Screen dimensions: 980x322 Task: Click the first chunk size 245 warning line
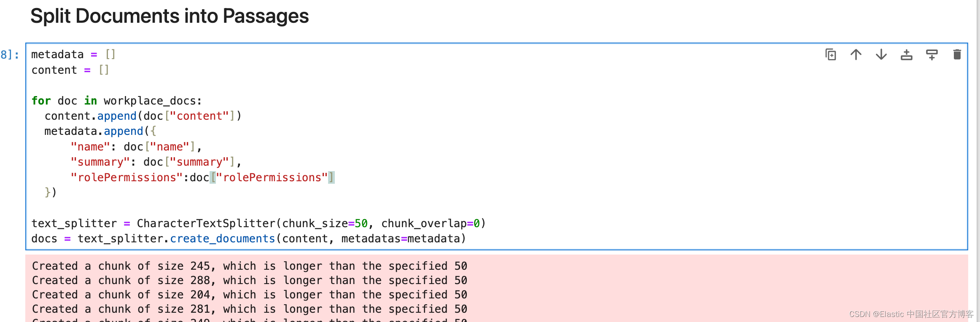point(250,266)
